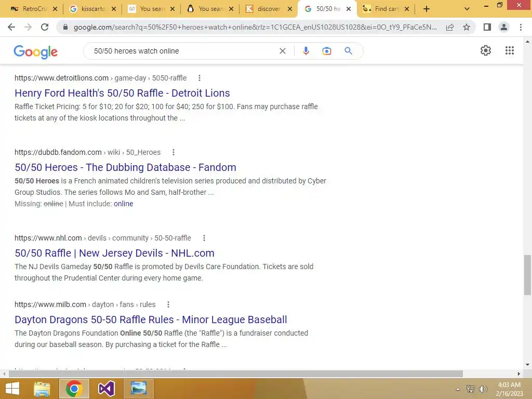Open the photo viewer taskbar app
The width and height of the screenshot is (532, 399).
[x=138, y=389]
